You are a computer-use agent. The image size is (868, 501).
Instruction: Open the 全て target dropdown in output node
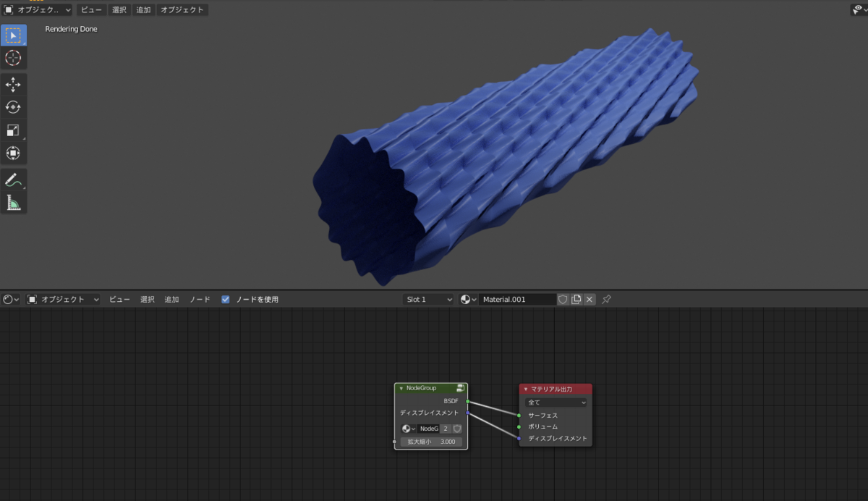coord(556,402)
